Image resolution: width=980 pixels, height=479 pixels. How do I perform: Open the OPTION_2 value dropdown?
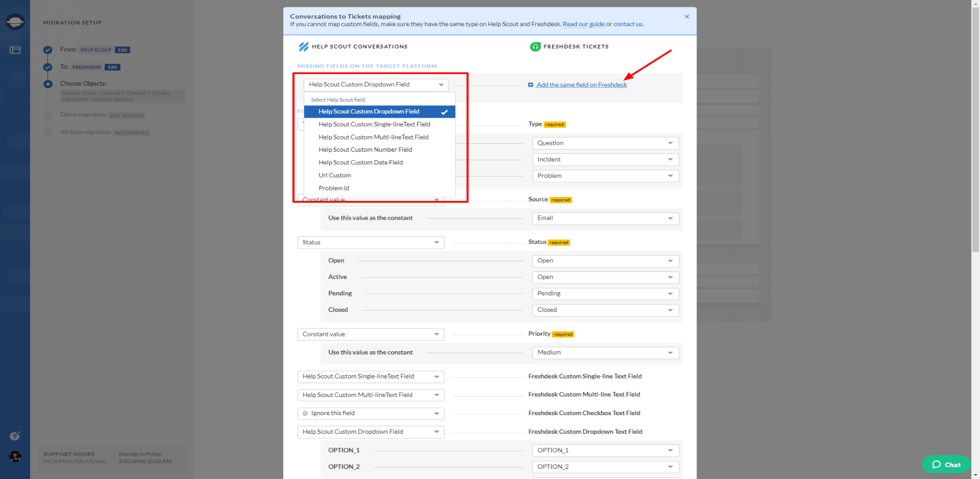pyautogui.click(x=606, y=467)
